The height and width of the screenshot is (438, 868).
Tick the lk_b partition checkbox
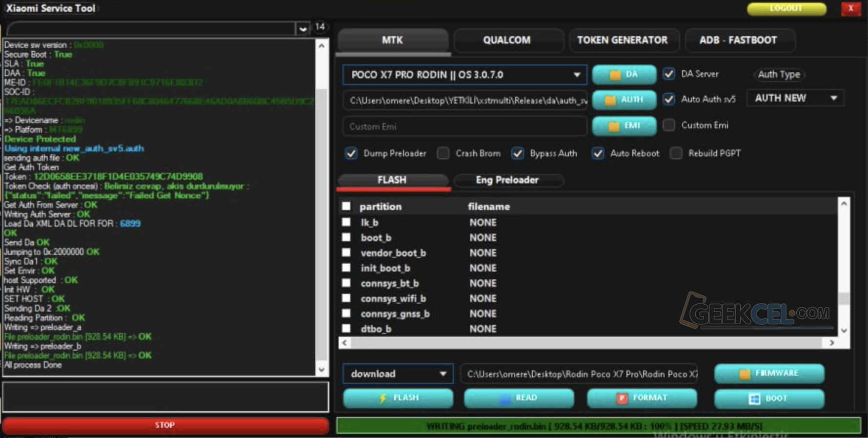(346, 222)
